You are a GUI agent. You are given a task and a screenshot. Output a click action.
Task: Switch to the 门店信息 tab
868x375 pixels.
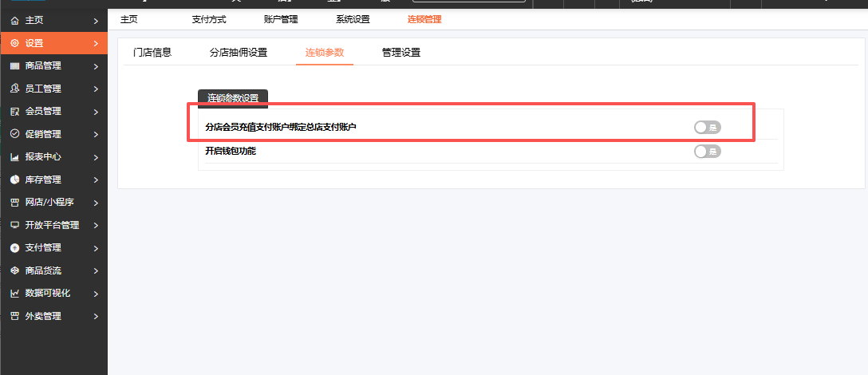point(152,53)
